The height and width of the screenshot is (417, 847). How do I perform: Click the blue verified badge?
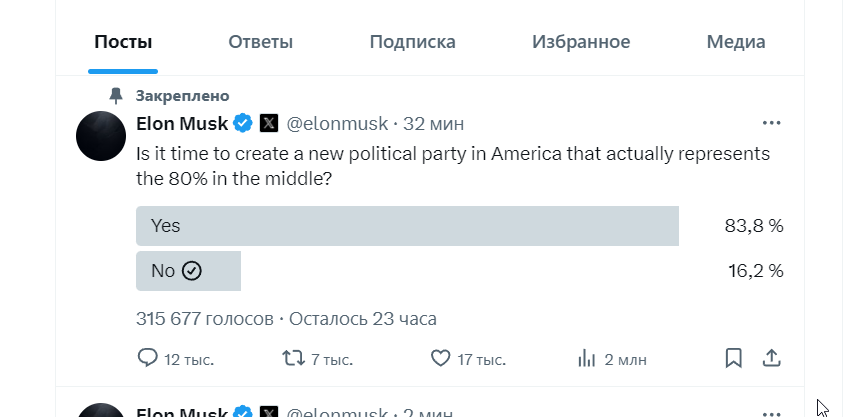[x=242, y=124]
